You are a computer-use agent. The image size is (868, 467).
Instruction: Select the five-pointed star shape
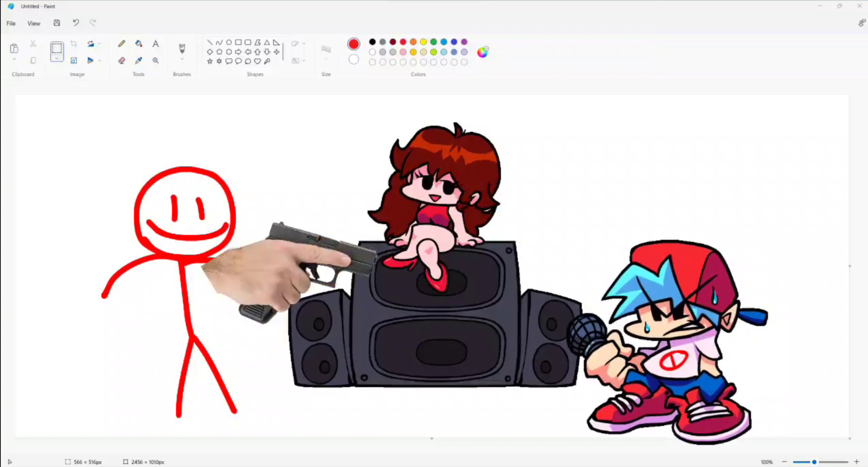pyautogui.click(x=210, y=61)
